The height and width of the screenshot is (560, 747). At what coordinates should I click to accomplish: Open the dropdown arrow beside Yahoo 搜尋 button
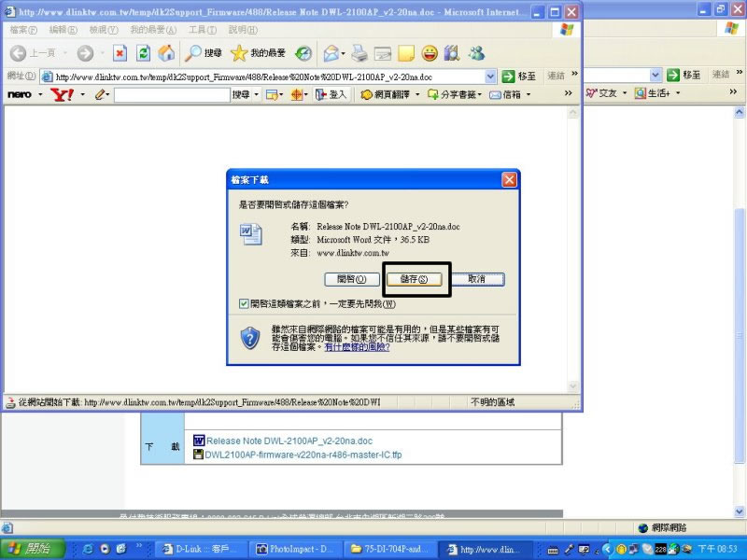256,95
